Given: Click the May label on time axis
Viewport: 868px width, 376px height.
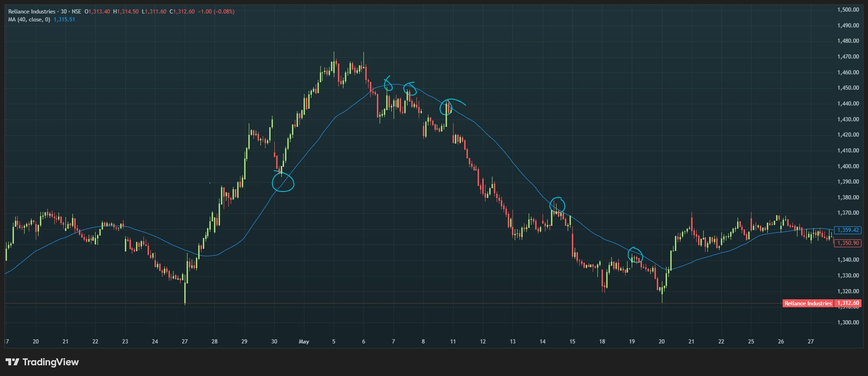Looking at the screenshot, I should pyautogui.click(x=304, y=342).
